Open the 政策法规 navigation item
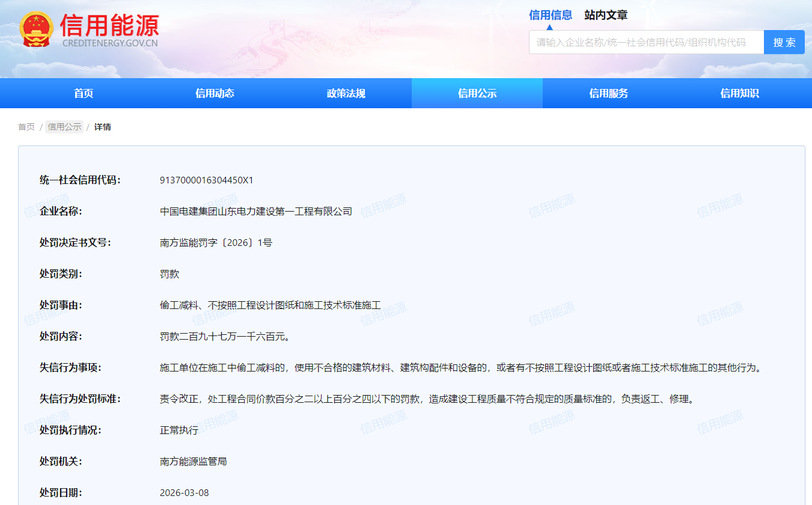This screenshot has width=812, height=505. click(x=346, y=93)
